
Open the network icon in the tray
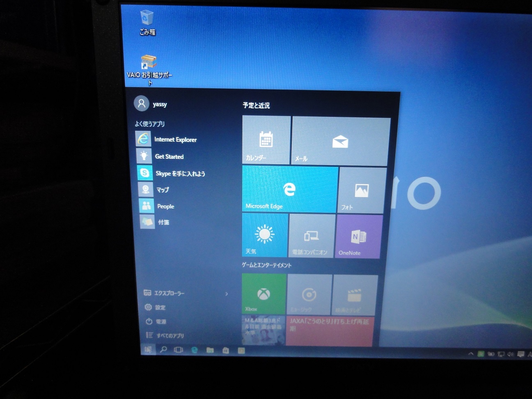(501, 354)
